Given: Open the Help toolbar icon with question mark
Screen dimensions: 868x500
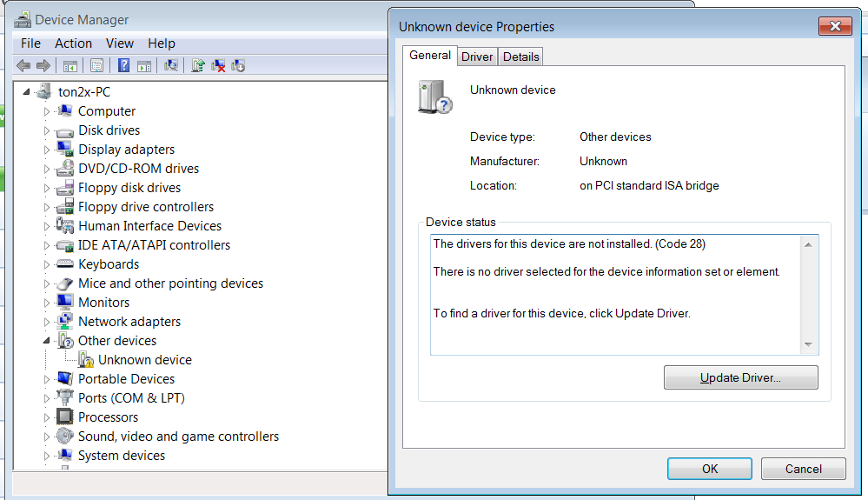Looking at the screenshot, I should (x=124, y=66).
